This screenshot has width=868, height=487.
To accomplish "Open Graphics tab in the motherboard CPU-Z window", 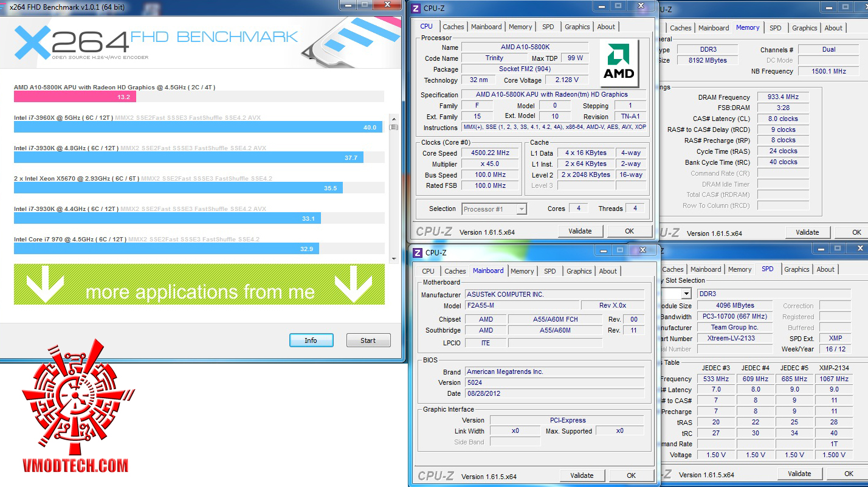I will [579, 271].
